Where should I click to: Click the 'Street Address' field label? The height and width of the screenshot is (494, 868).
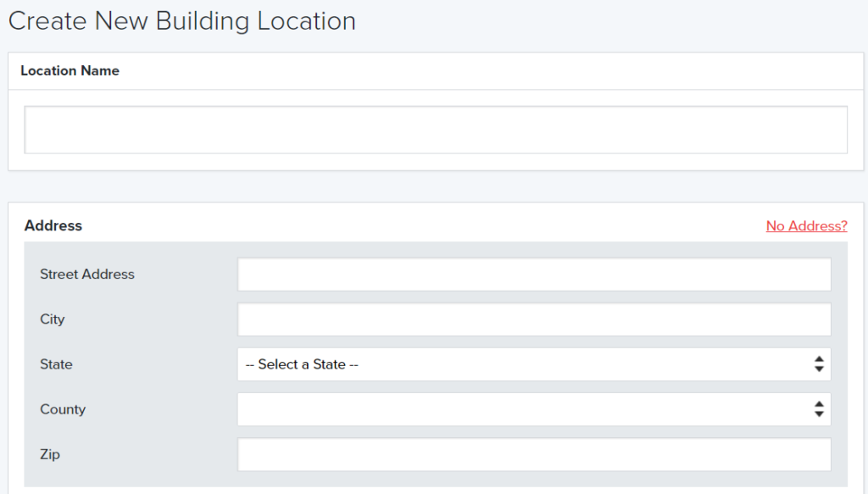coord(86,275)
